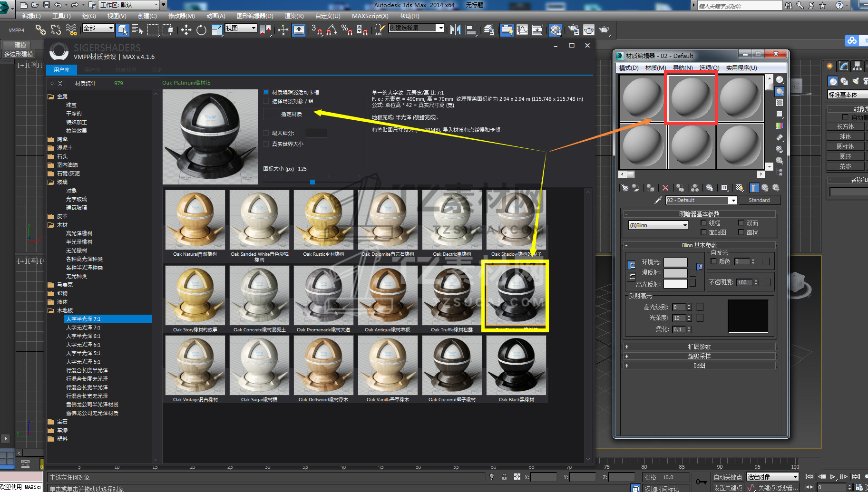Viewport: 868px width, 492px height.
Task: Activate the Select and Move tool
Action: (186, 30)
